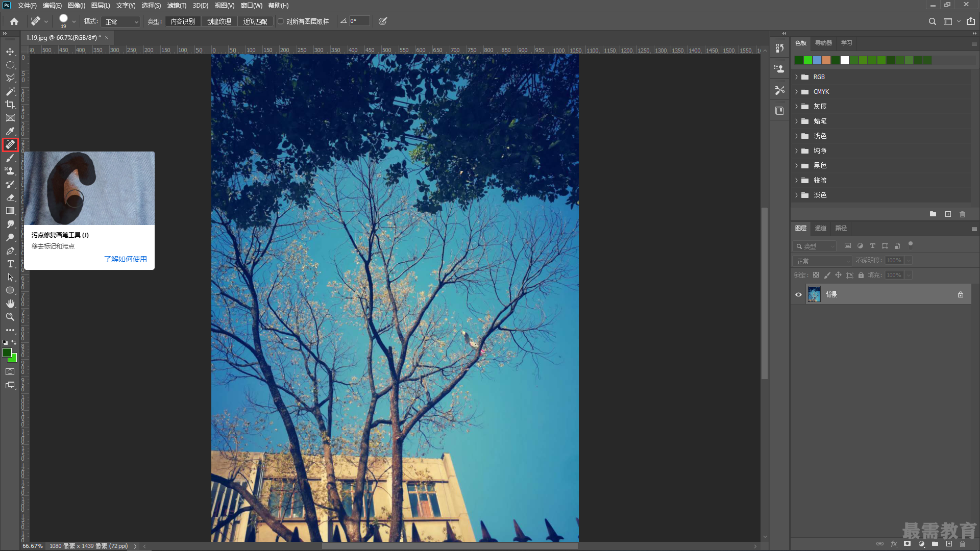Create new layer button in Layers panel
The height and width of the screenshot is (551, 980).
(x=949, y=544)
